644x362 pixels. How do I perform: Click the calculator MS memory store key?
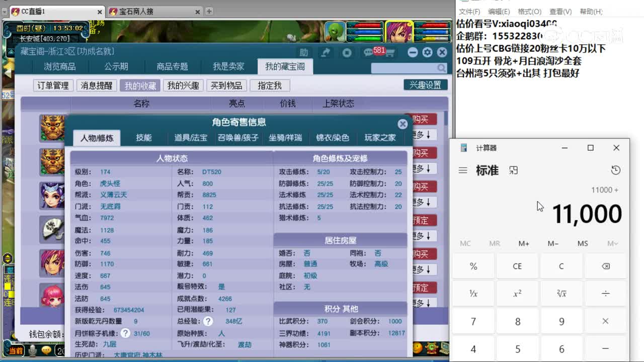click(583, 243)
